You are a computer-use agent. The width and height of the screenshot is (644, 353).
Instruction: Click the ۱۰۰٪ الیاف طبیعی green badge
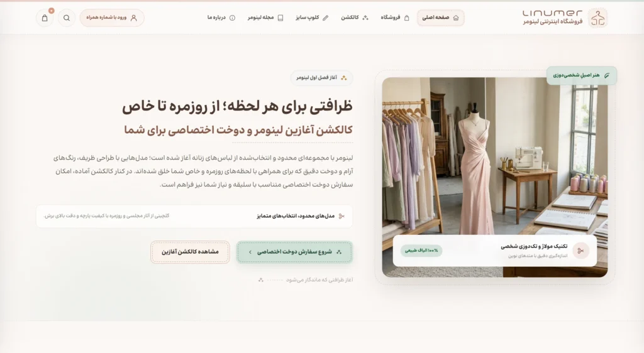pos(421,251)
